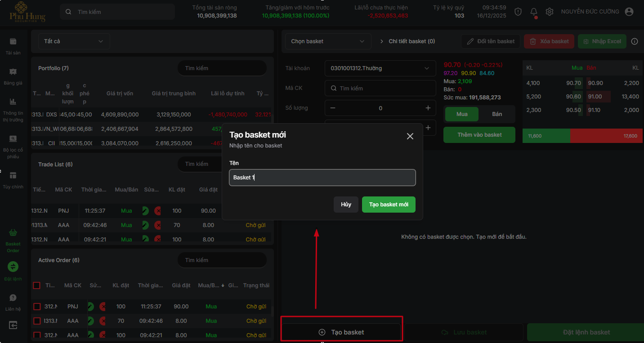Open Basket Order sidebar menu item

click(x=13, y=240)
